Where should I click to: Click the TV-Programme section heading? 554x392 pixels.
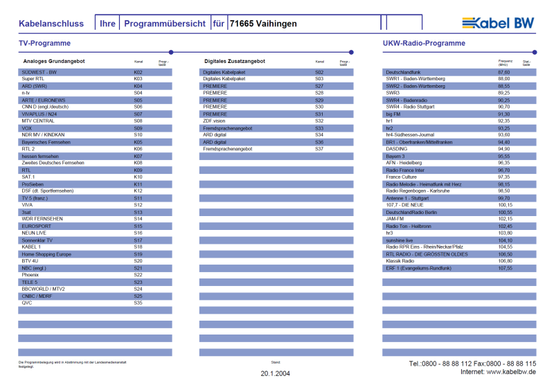coord(44,43)
